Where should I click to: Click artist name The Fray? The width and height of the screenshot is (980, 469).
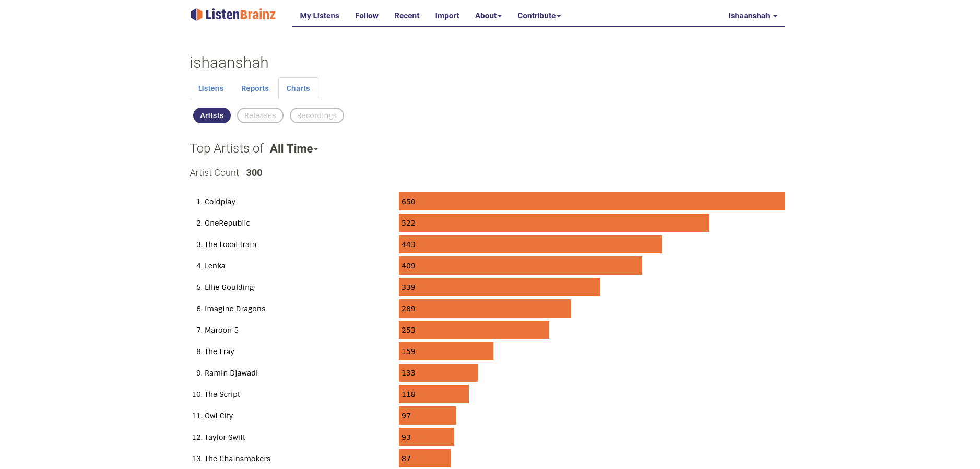coord(219,351)
